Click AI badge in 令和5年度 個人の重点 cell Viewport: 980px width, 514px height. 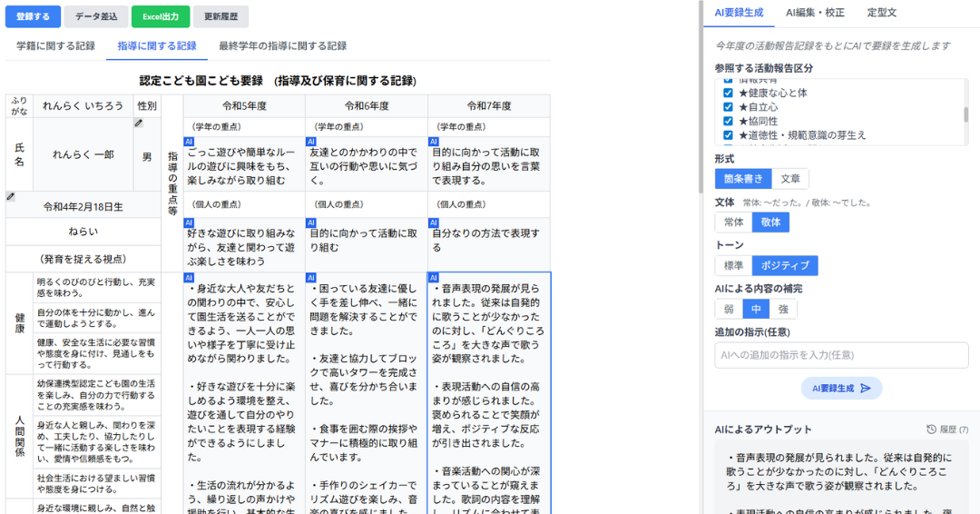click(189, 222)
